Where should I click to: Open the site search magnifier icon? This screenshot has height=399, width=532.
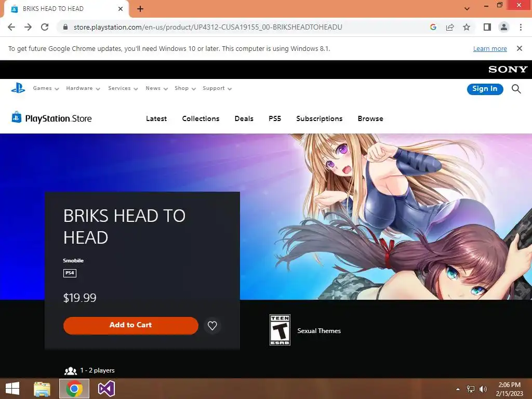(x=516, y=89)
